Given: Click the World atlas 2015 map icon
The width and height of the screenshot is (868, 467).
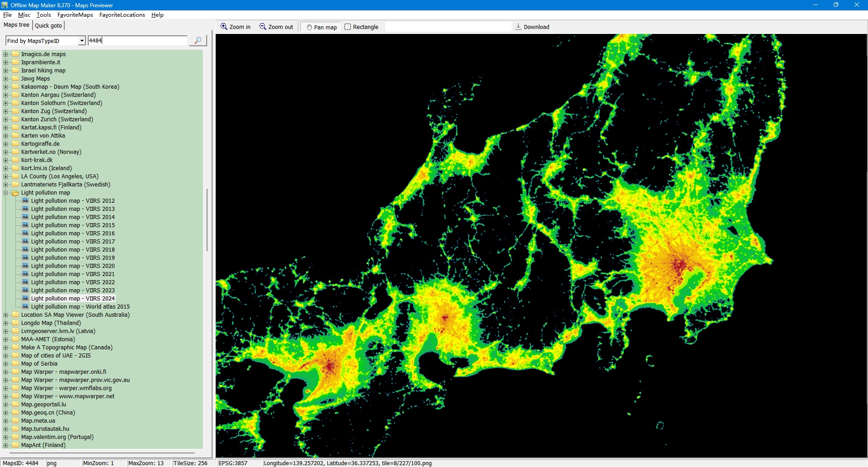Looking at the screenshot, I should pyautogui.click(x=26, y=307).
